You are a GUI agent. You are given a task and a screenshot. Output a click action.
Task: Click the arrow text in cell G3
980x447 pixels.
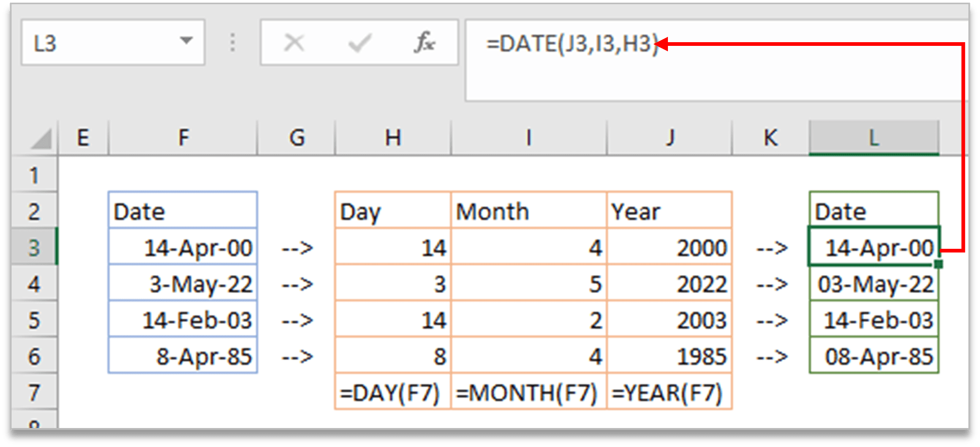click(297, 247)
